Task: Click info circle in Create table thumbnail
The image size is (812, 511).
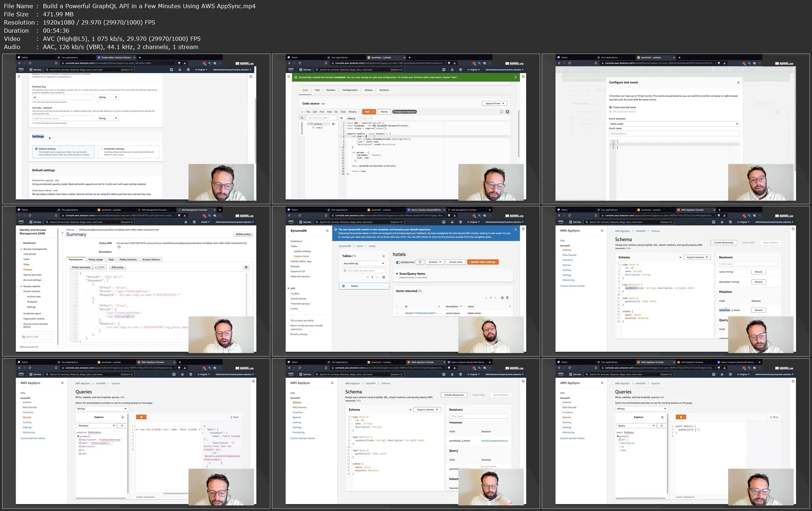Action: coord(251,76)
